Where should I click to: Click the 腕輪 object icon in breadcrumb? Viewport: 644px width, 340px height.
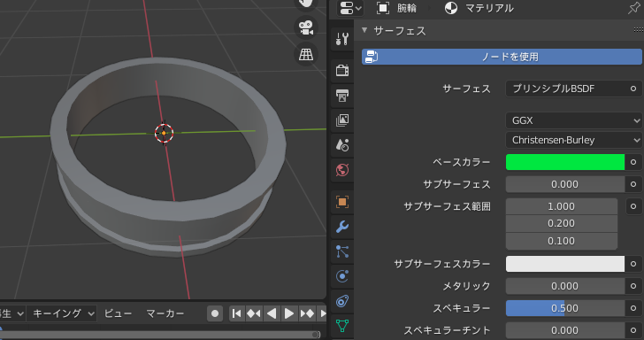tap(383, 8)
